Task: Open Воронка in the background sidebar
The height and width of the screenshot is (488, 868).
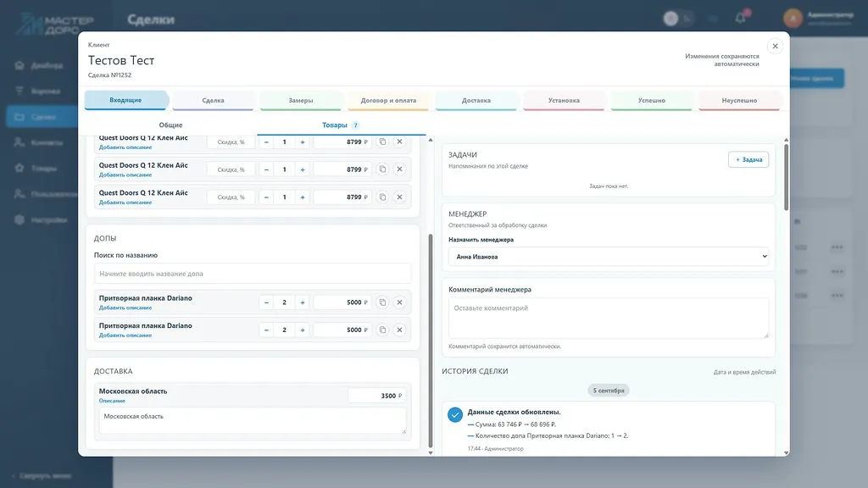Action: (39, 91)
